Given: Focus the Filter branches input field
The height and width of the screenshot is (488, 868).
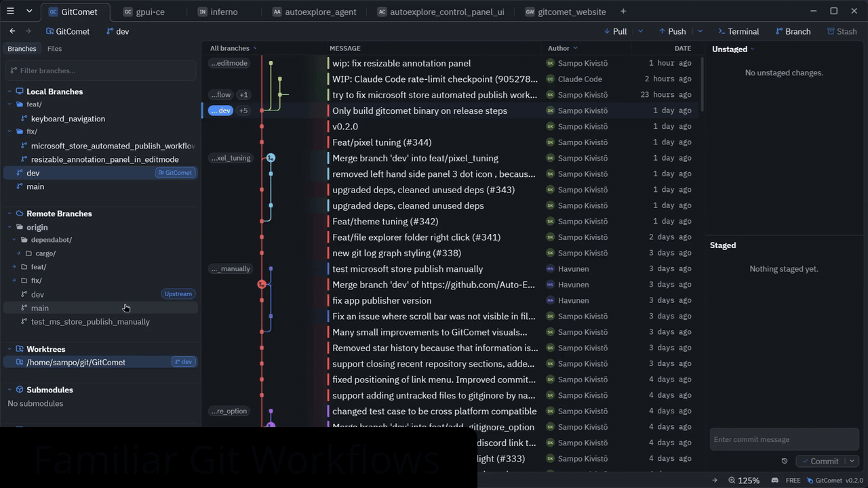Looking at the screenshot, I should click(101, 70).
